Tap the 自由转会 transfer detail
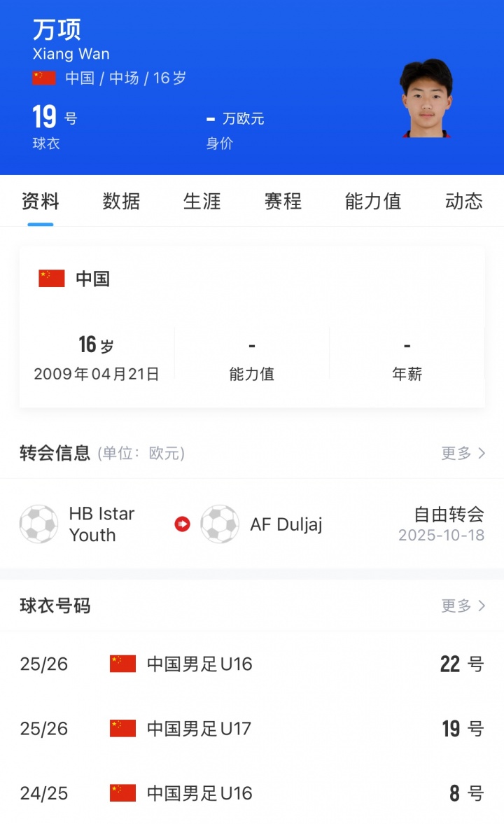 (x=449, y=515)
